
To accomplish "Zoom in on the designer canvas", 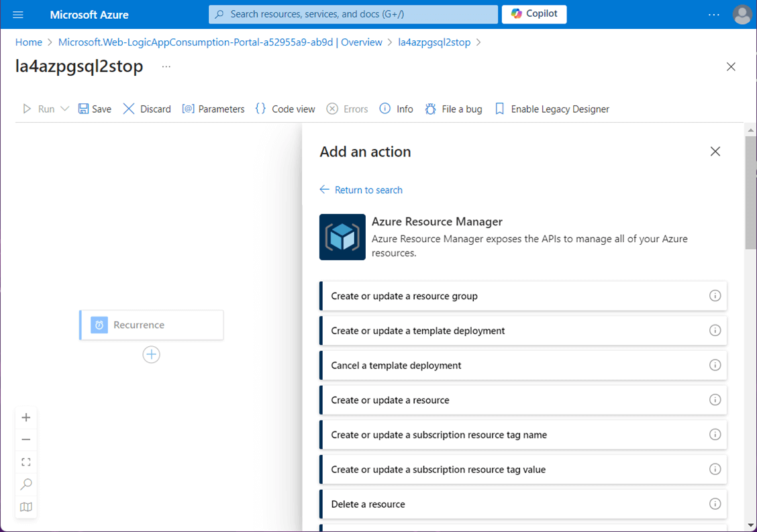I will tap(26, 417).
